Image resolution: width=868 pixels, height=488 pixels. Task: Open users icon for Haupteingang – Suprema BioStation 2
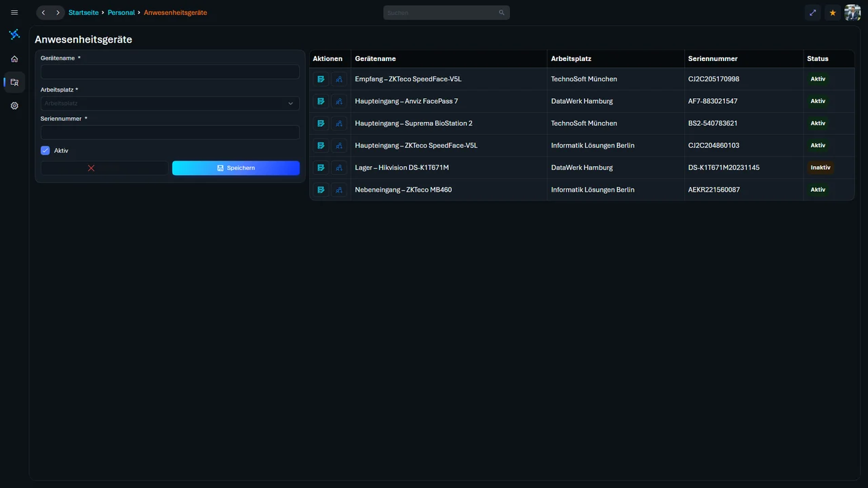click(x=339, y=123)
